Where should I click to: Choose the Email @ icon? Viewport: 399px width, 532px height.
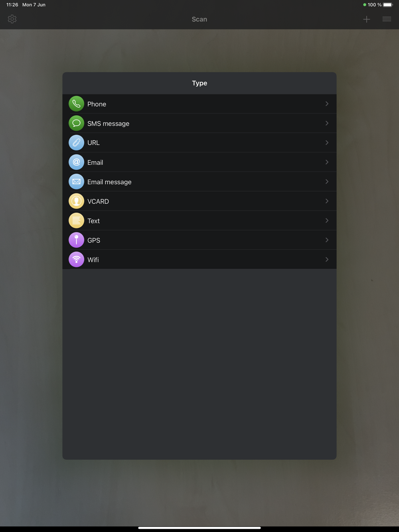click(x=76, y=162)
